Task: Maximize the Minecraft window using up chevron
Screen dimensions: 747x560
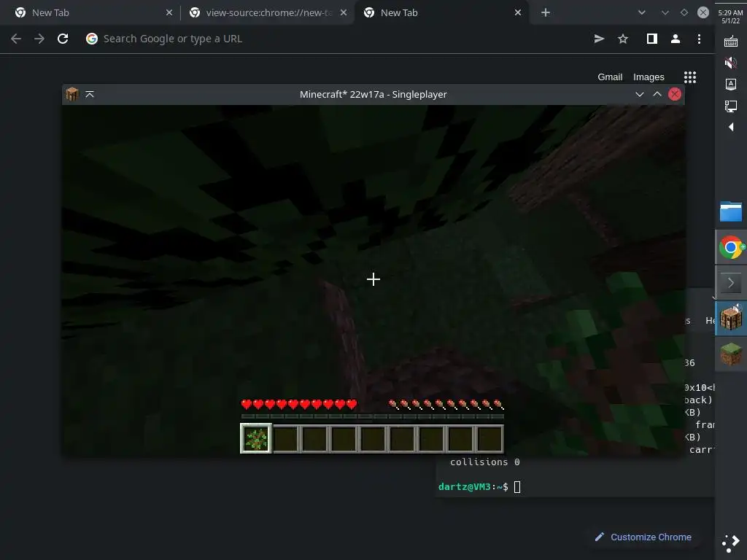Action: pyautogui.click(x=657, y=94)
